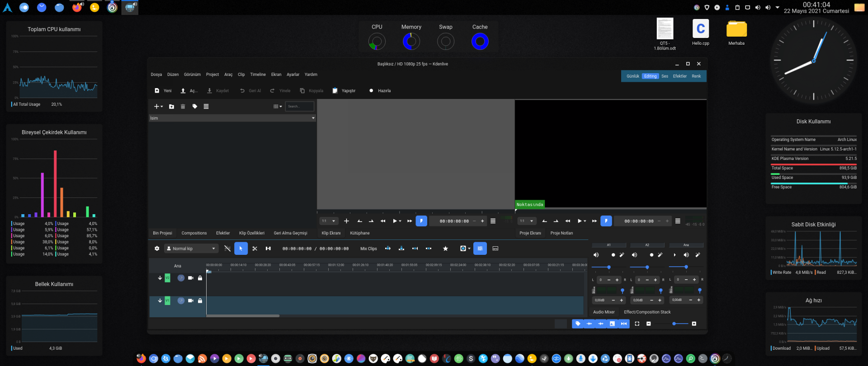Screen dimensions: 868x366
Task: Open the bin view mode dropdown
Action: point(278,107)
